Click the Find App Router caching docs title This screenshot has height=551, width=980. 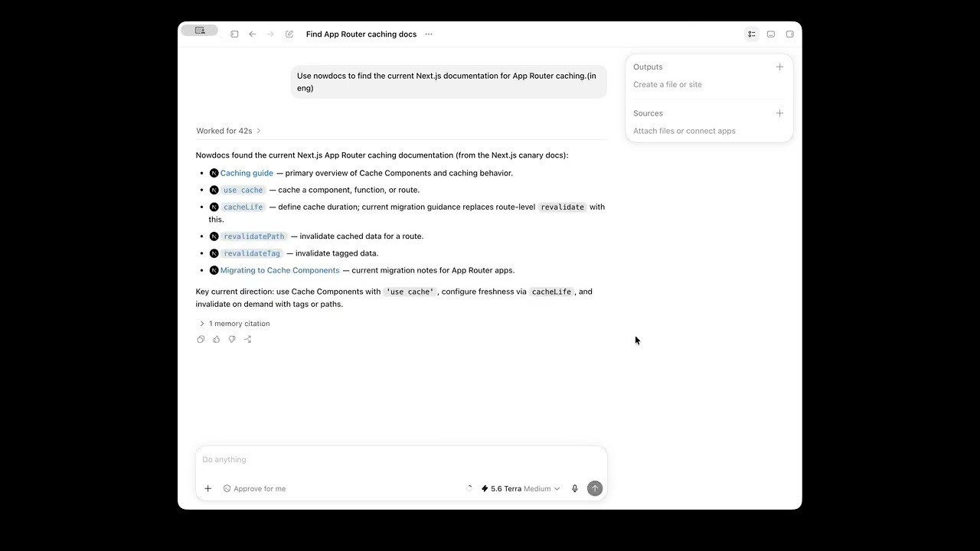(361, 34)
